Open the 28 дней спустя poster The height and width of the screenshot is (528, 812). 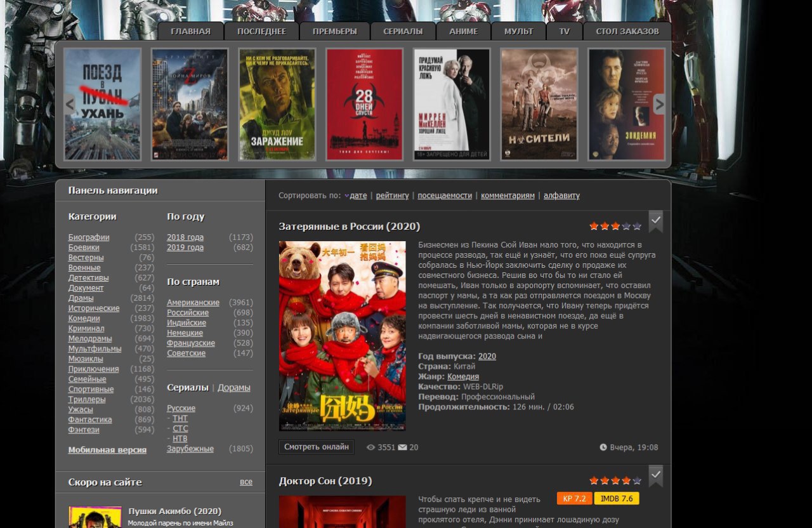tap(364, 104)
